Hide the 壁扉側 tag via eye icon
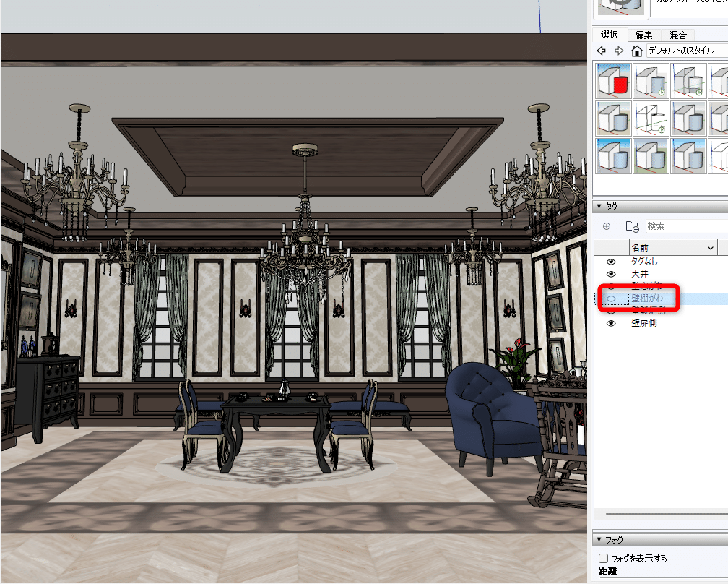This screenshot has width=728, height=584. point(611,323)
